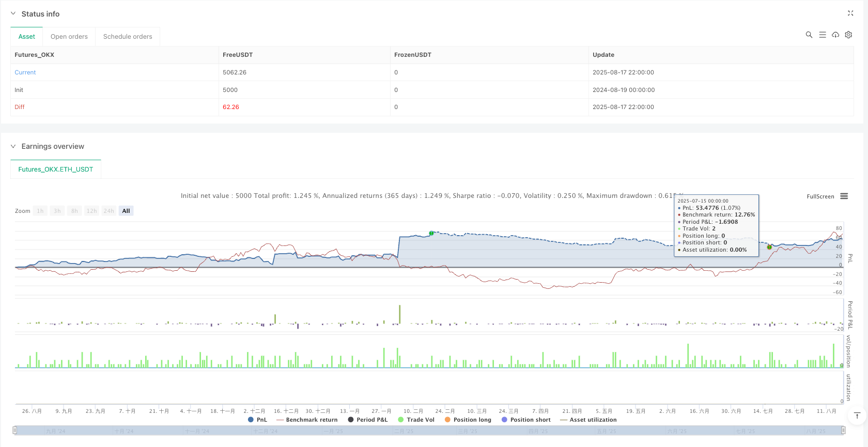Select the All zoom range button

(126, 211)
